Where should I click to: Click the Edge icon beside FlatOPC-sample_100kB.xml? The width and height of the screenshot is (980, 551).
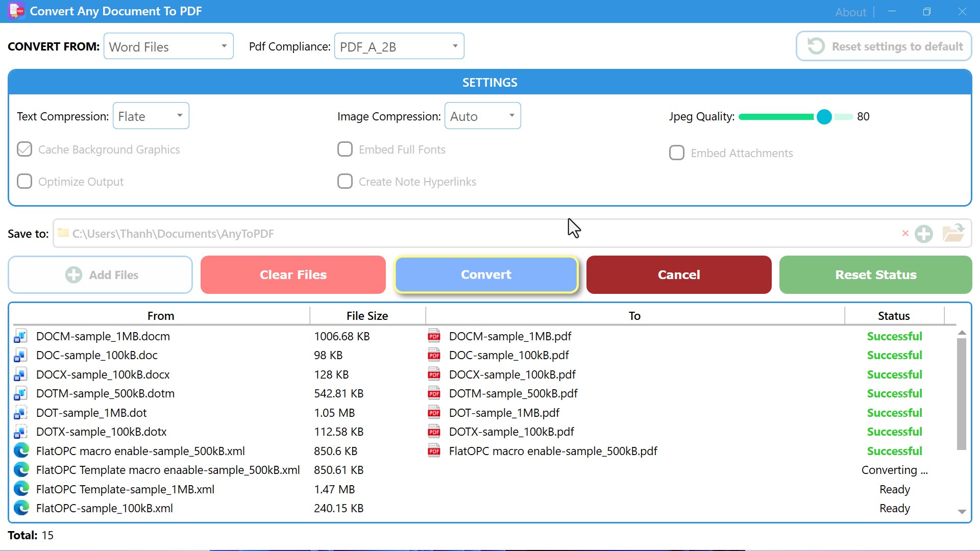(x=21, y=508)
